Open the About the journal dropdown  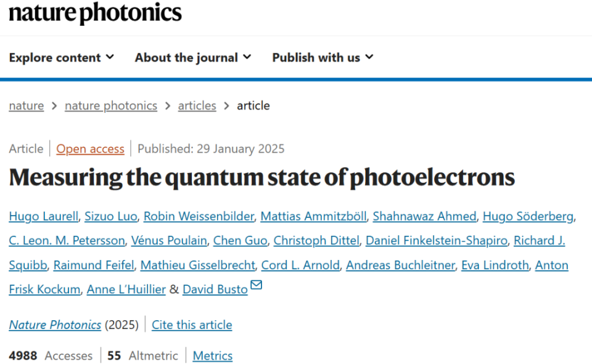click(193, 57)
